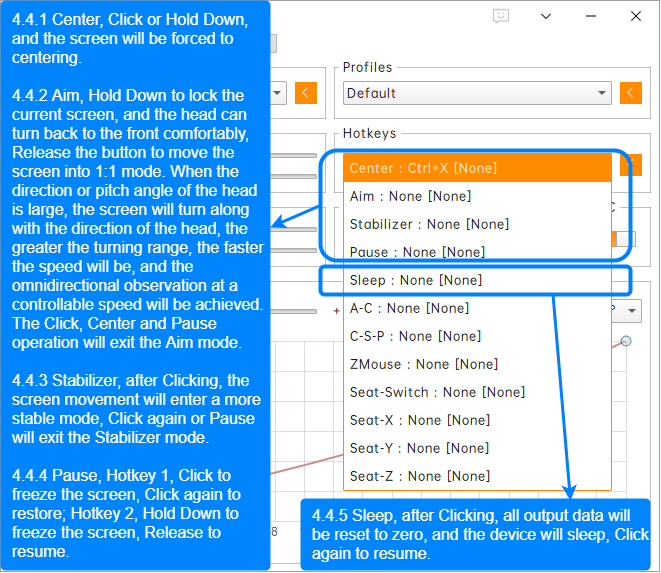Screen dimensions: 661x573
Task: Select Center : Ctrl+X hotkey entry
Action: click(x=476, y=168)
